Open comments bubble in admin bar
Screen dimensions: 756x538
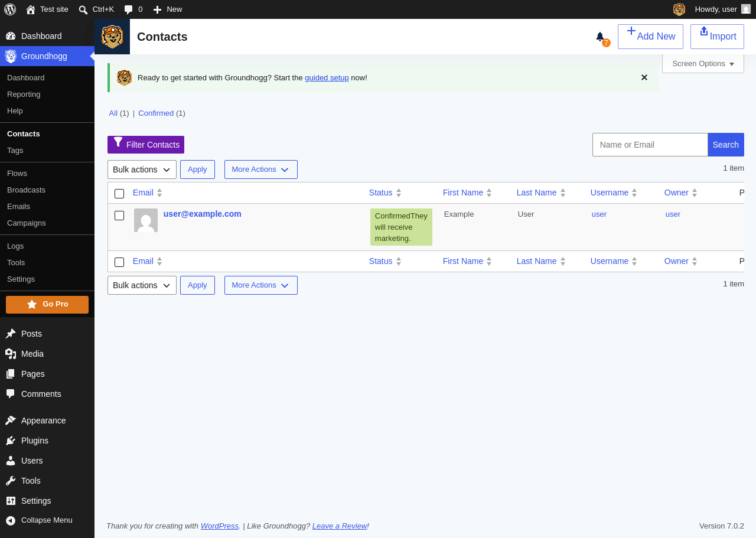pyautogui.click(x=133, y=9)
